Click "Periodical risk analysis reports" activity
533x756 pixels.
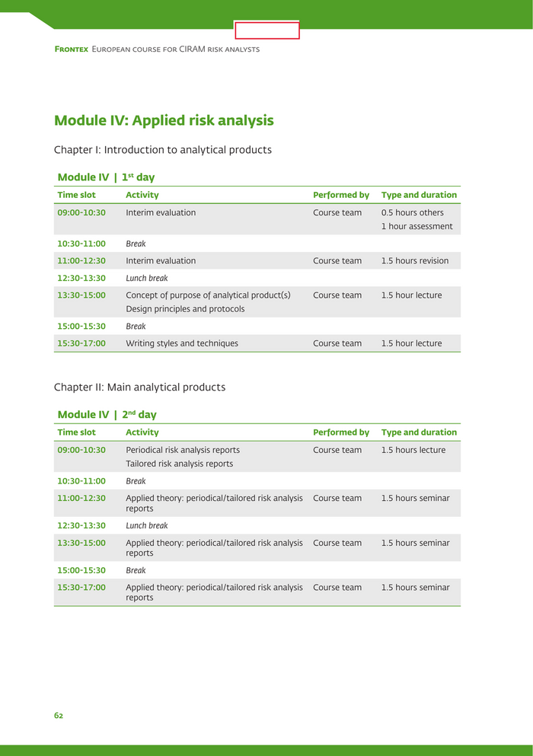pyautogui.click(x=183, y=450)
